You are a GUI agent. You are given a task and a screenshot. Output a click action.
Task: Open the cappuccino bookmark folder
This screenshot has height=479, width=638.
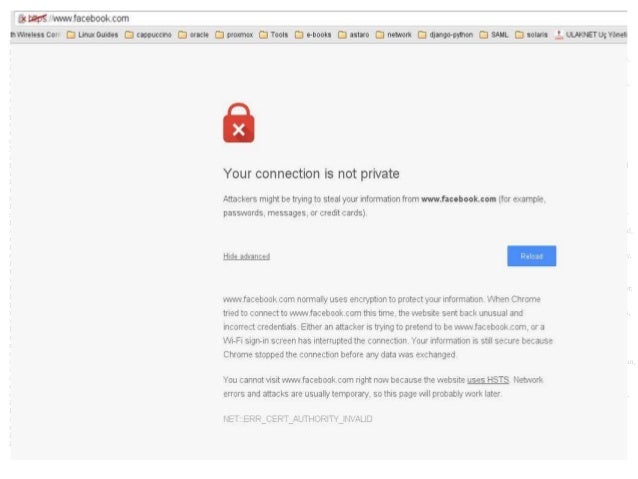[x=148, y=35]
